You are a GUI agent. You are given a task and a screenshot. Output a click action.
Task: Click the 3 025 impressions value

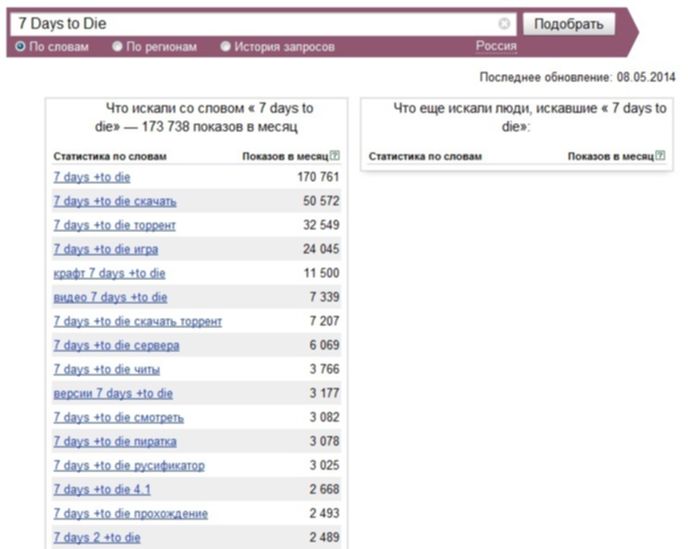(324, 465)
